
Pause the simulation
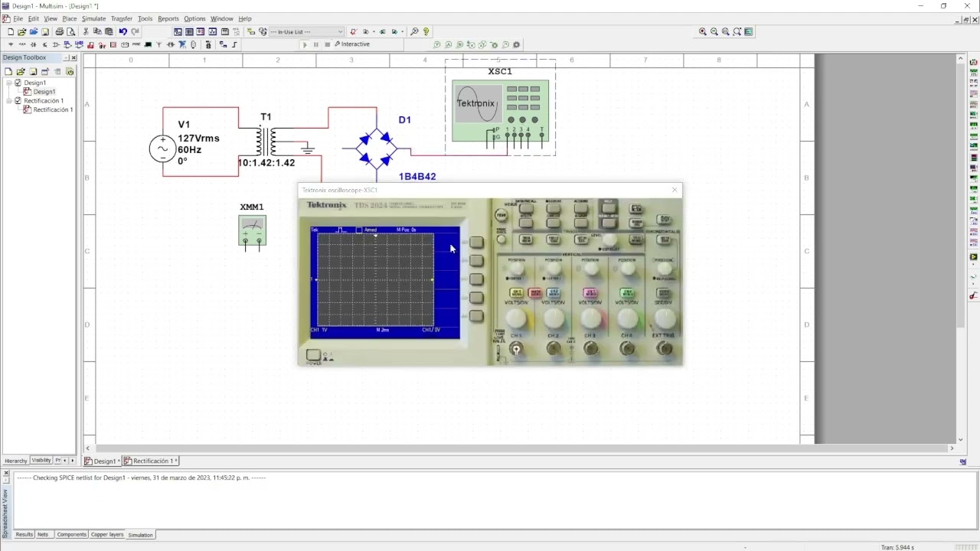click(x=315, y=44)
